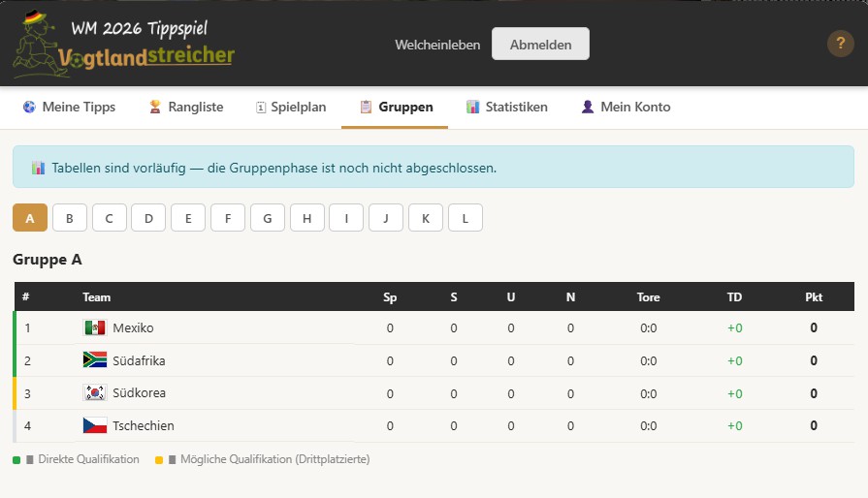Viewport: 868px width, 498px height.
Task: Open the Mein Konto tab
Action: click(x=627, y=108)
